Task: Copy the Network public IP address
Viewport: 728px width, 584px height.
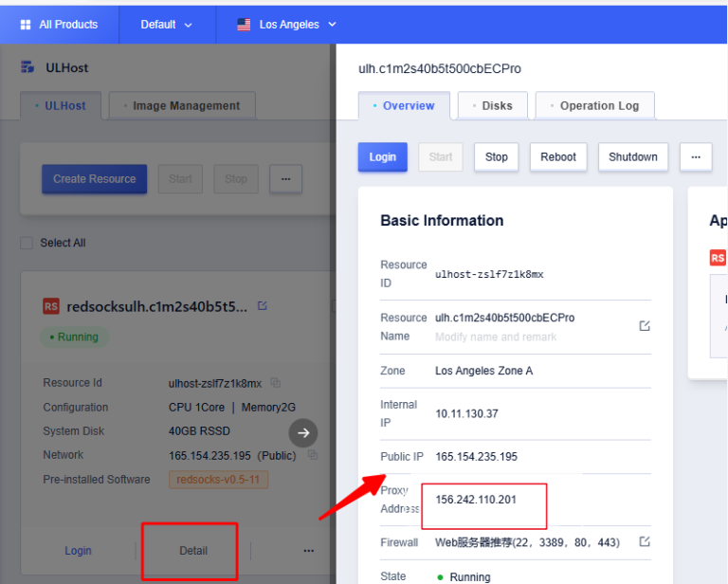Action: 313,455
